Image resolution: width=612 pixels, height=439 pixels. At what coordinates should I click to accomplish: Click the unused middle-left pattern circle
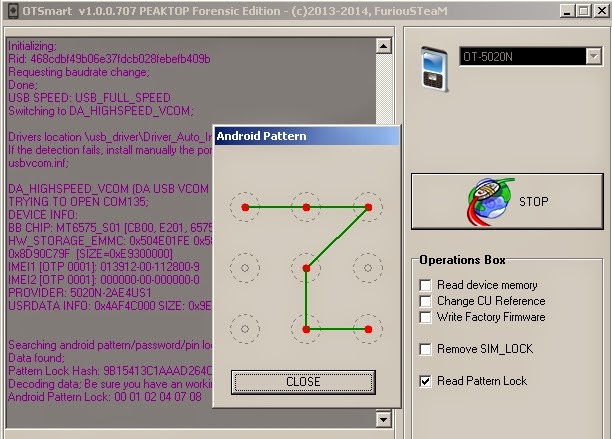coord(245,268)
